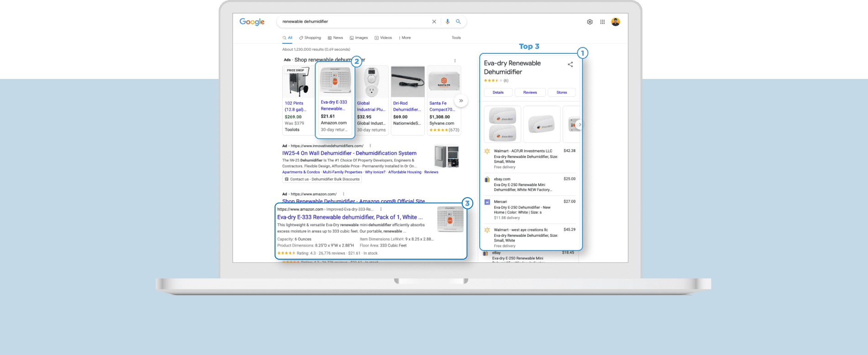Click the two-pack Eva-dry product image
The width and height of the screenshot is (868, 355).
pyautogui.click(x=502, y=125)
